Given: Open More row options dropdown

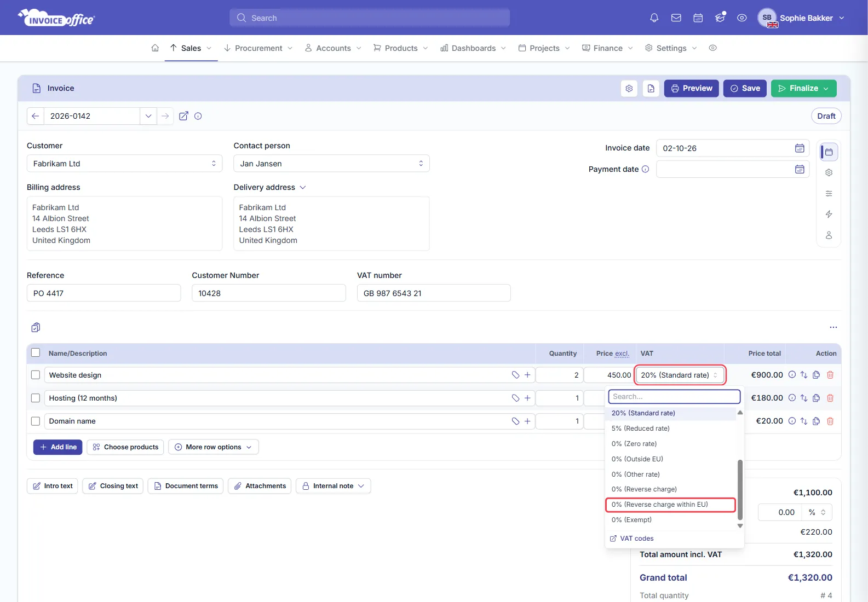Looking at the screenshot, I should point(214,447).
